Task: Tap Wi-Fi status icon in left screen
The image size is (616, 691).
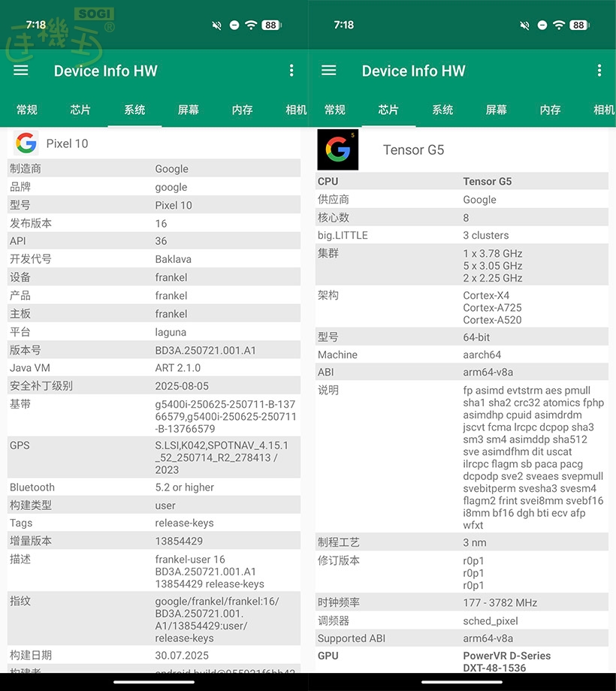Action: (251, 25)
